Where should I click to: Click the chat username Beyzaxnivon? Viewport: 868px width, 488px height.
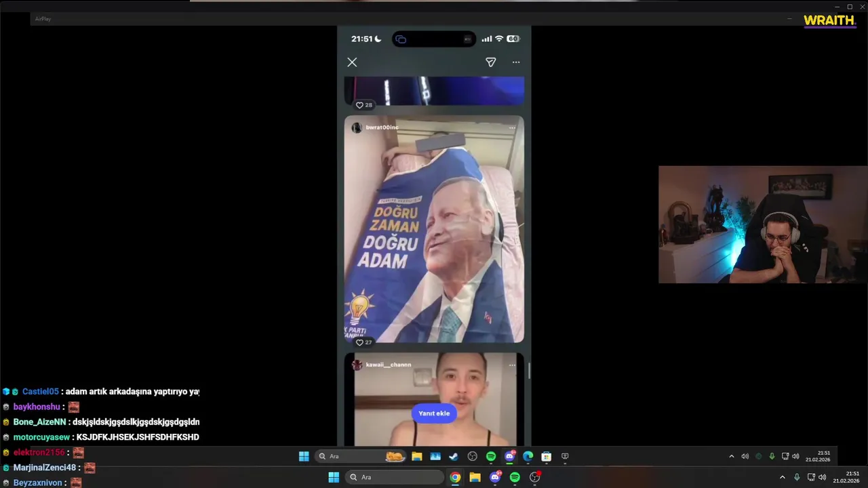point(39,483)
